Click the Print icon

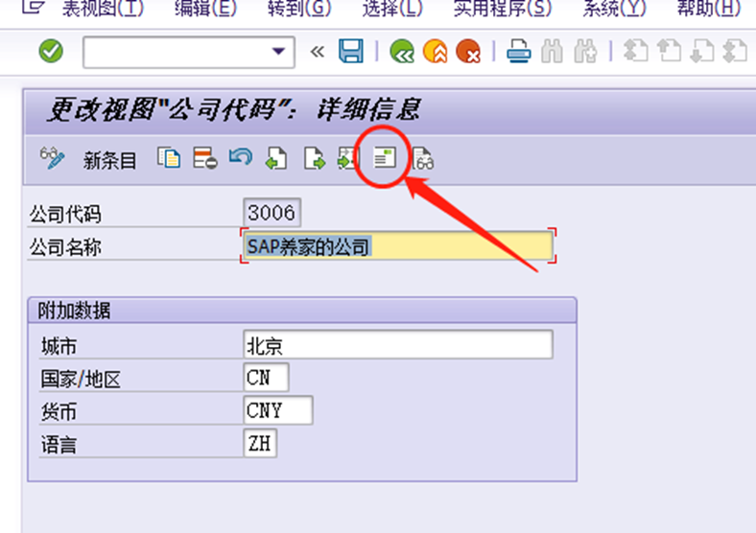519,51
